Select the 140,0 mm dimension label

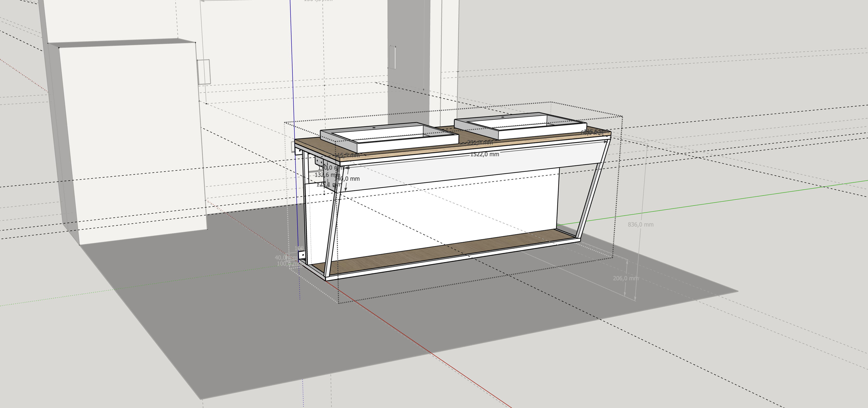point(348,179)
